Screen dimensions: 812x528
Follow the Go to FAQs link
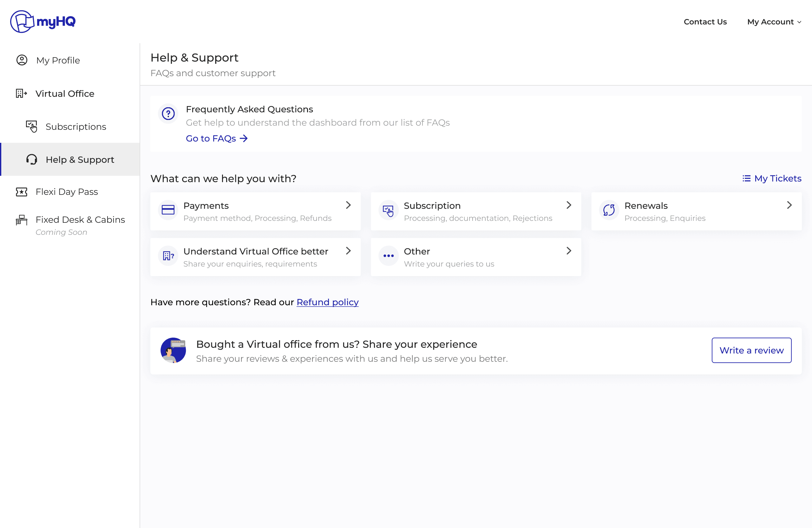click(x=216, y=139)
